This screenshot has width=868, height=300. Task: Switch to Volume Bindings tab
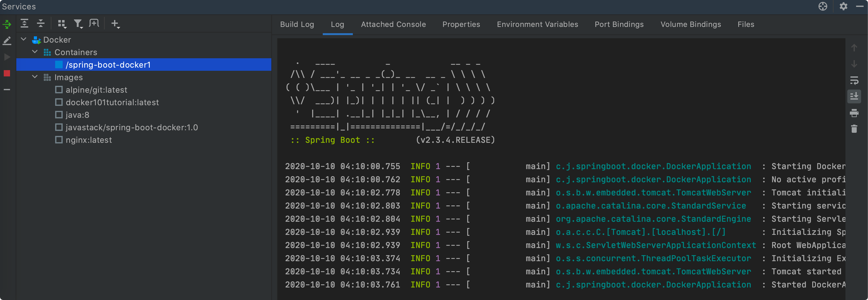[x=691, y=24]
